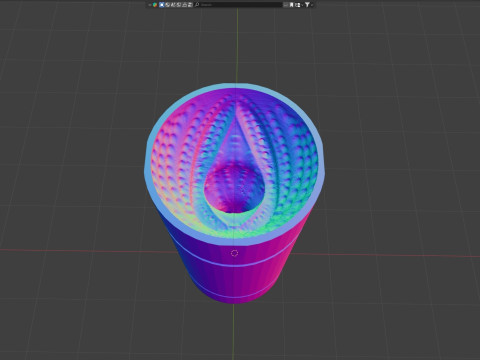Select the textured cylinder mesh in viewport

click(235, 193)
